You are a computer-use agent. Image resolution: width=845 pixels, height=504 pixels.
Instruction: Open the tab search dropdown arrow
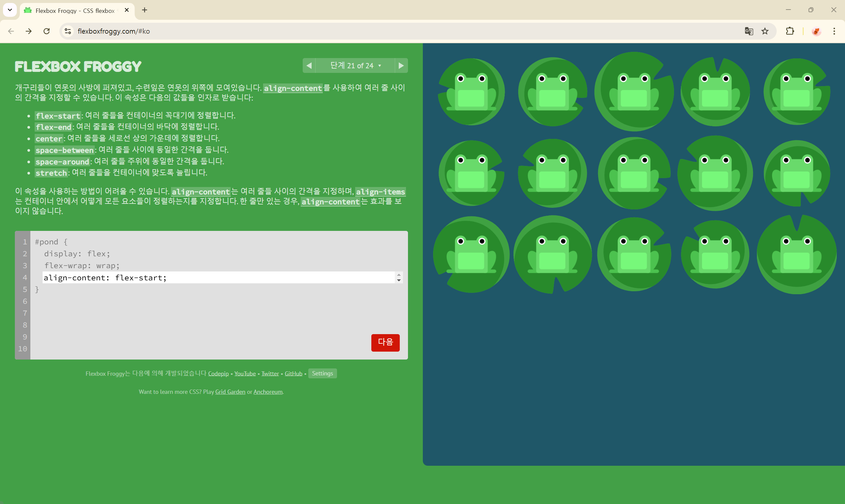tap(10, 10)
